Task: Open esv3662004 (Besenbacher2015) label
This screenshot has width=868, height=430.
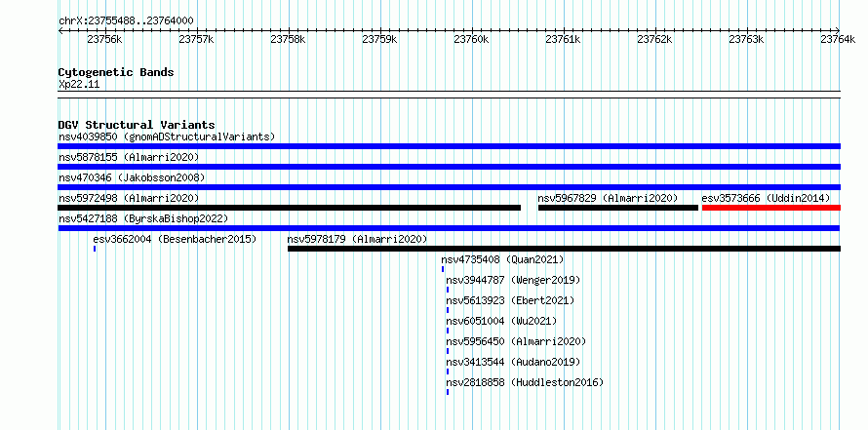Action: (175, 239)
